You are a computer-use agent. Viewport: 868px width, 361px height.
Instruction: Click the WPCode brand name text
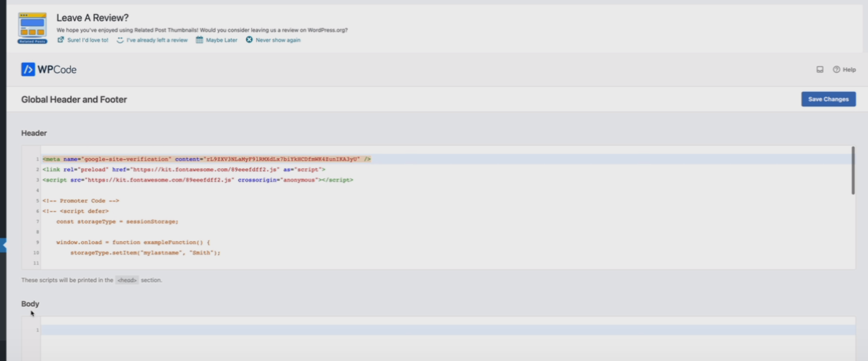click(x=57, y=69)
